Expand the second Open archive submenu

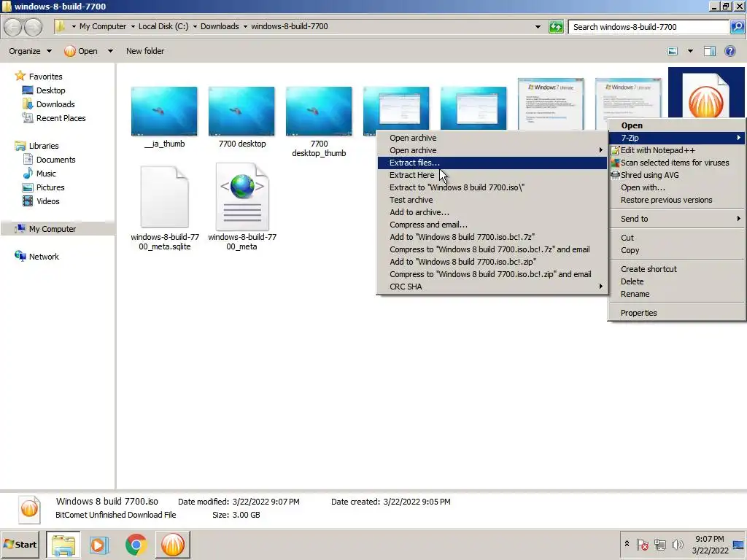point(601,150)
